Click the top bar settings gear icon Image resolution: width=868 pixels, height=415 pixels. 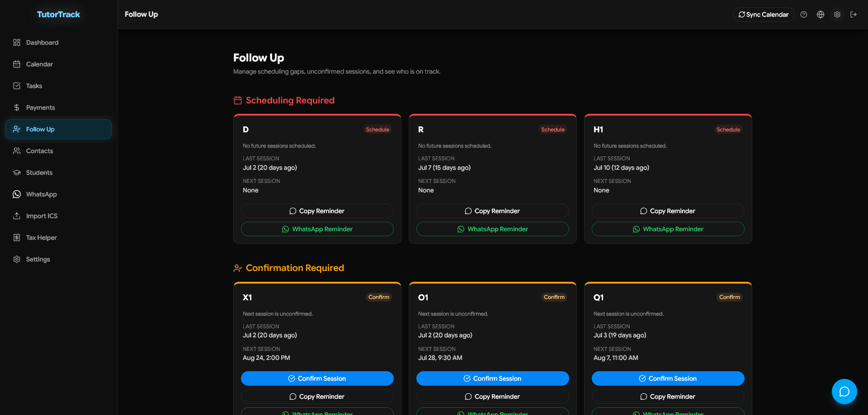pos(837,14)
